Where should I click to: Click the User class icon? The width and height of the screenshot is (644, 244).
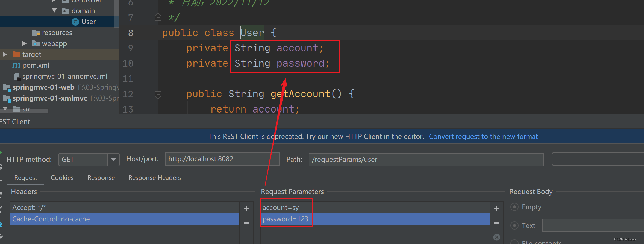click(x=75, y=22)
